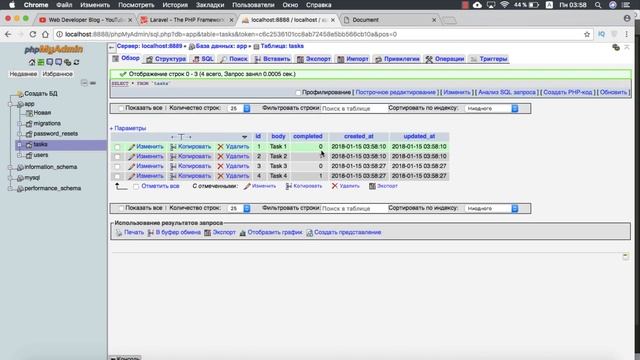Screen dimensions: 640x360
Task: Click the Wi-Fi icon in the menu bar
Action: 504,5
